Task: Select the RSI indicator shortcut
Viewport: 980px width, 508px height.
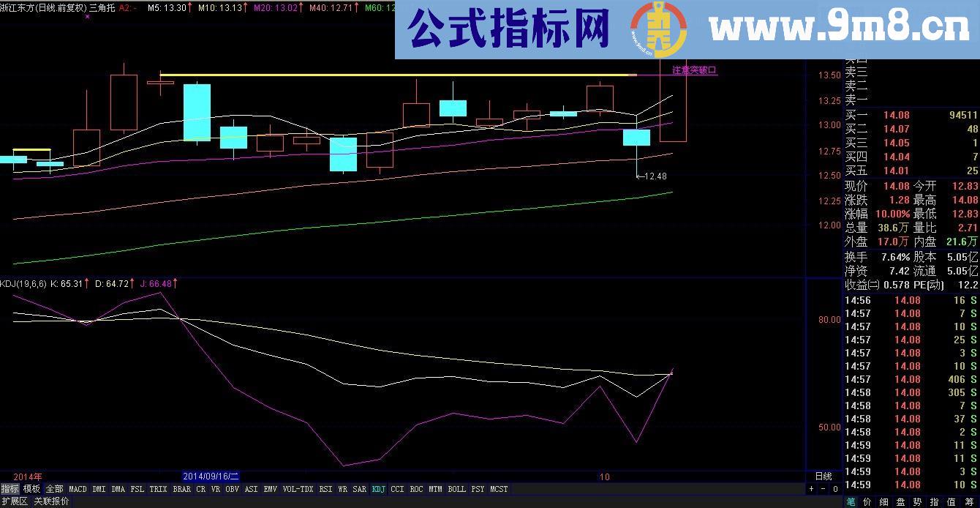Action: (x=325, y=489)
